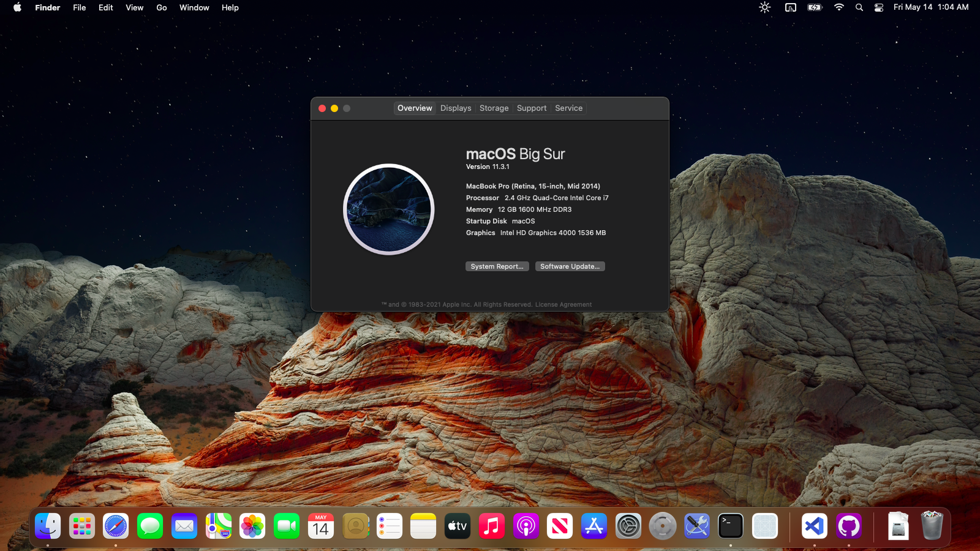The height and width of the screenshot is (551, 980).
Task: Open the Help menu
Action: (x=230, y=7)
